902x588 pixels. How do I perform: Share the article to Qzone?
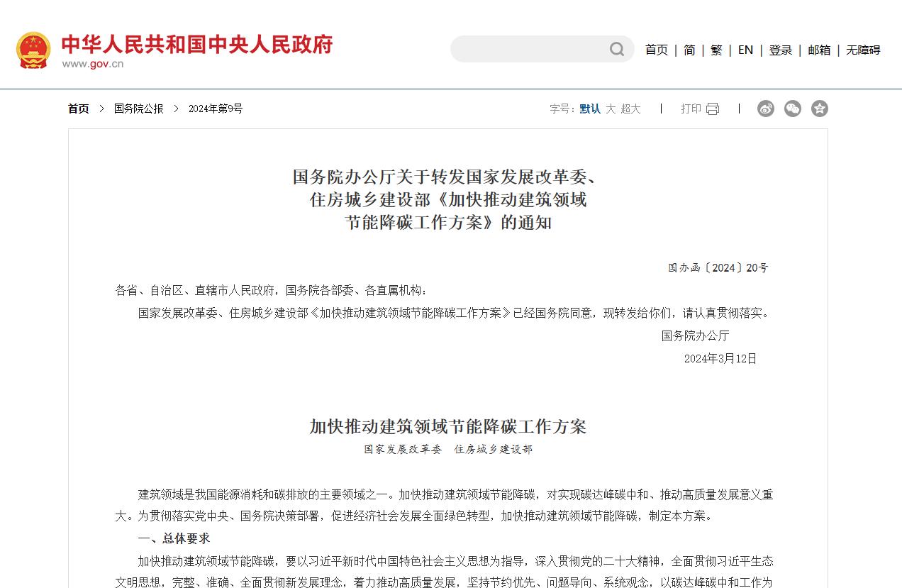coord(819,109)
